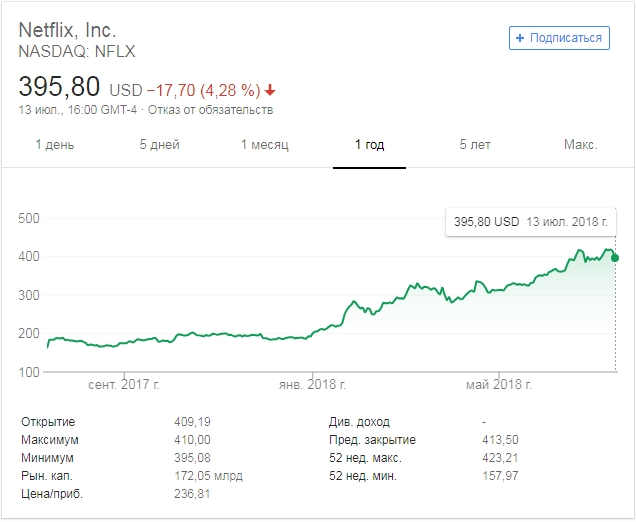The height and width of the screenshot is (522, 636).
Task: Click the large 395,80 price value
Action: pos(61,87)
